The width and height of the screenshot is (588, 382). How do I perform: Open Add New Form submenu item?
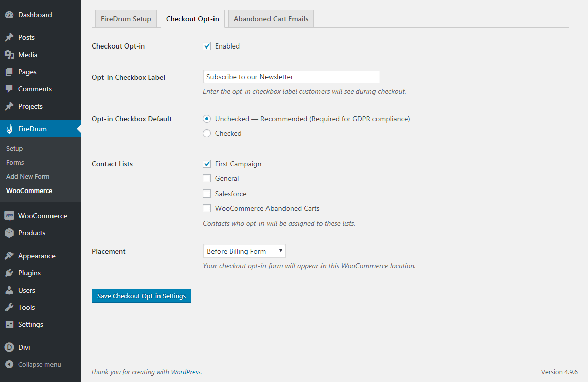(28, 176)
